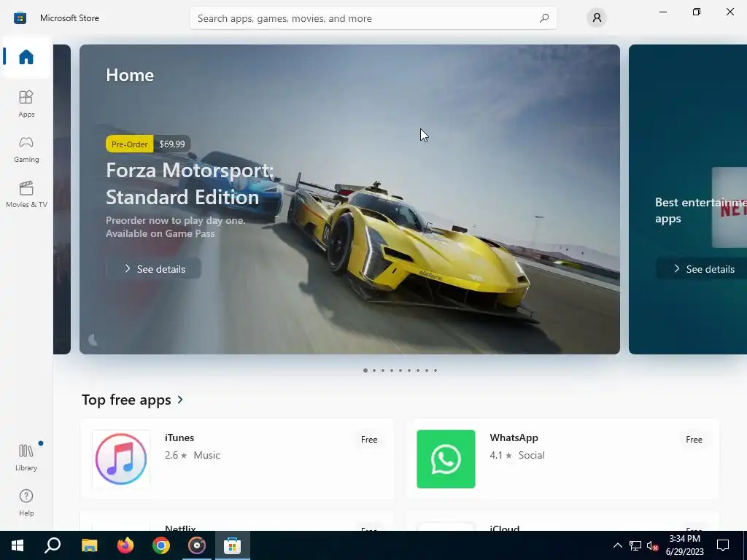Open the WhatsApp app title
The image size is (747, 560).
(x=514, y=437)
